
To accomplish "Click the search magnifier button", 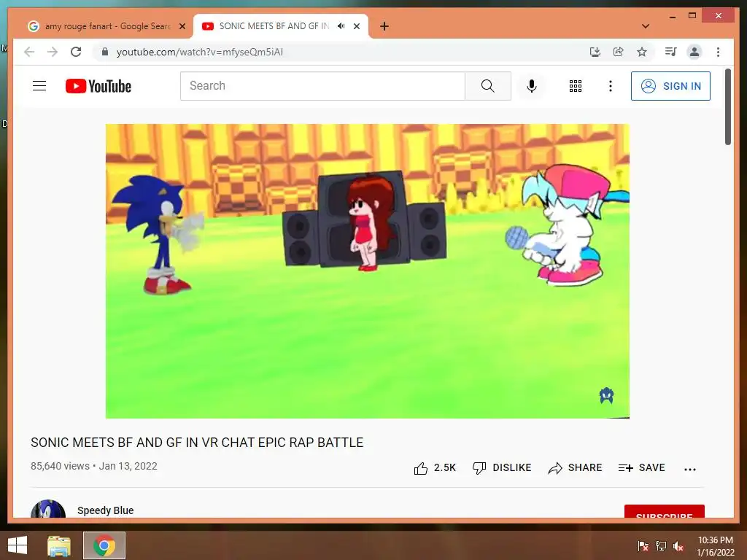I will point(488,86).
